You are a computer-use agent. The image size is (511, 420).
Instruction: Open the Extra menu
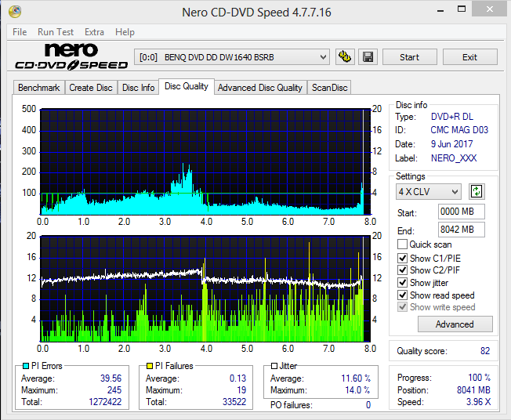point(94,32)
